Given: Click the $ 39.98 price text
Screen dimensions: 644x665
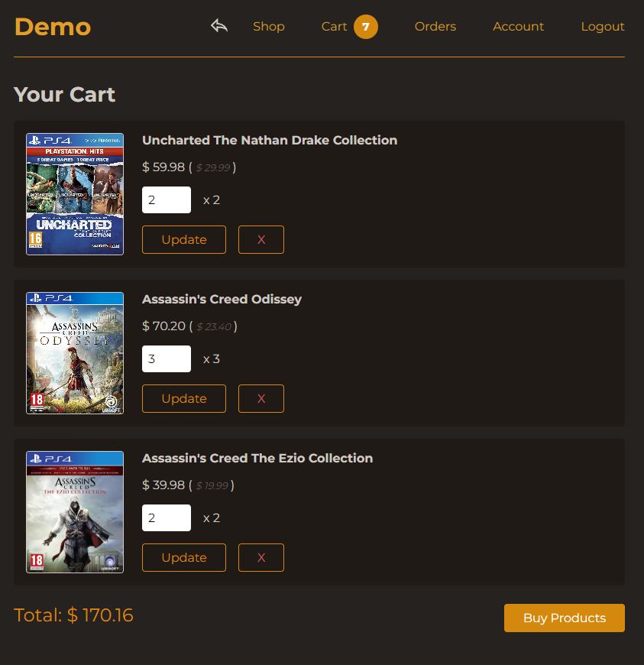Looking at the screenshot, I should (163, 485).
